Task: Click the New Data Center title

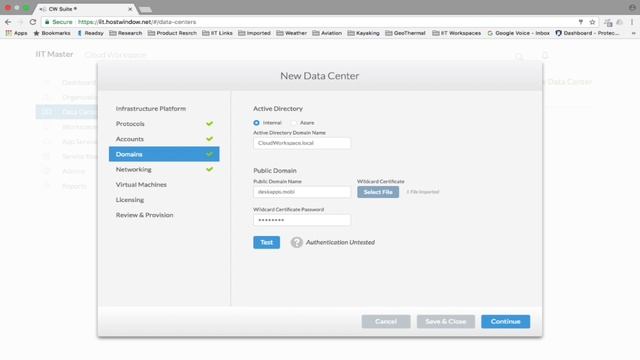Action: pyautogui.click(x=320, y=76)
